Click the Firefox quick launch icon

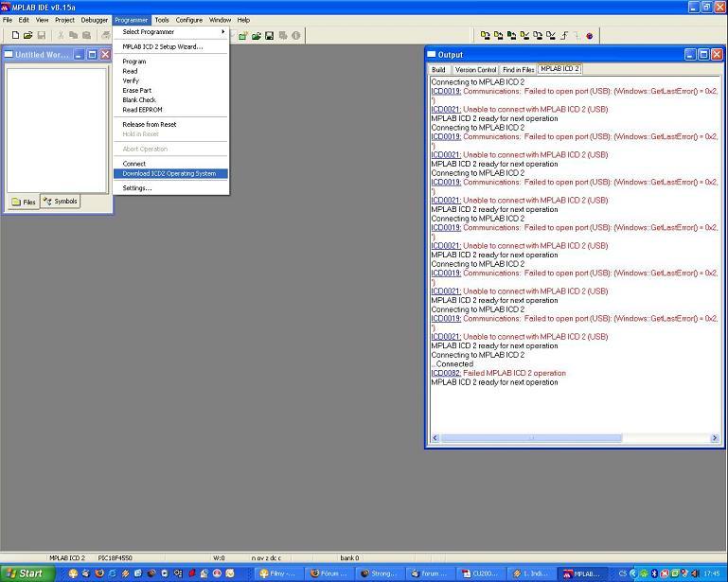tap(98, 573)
